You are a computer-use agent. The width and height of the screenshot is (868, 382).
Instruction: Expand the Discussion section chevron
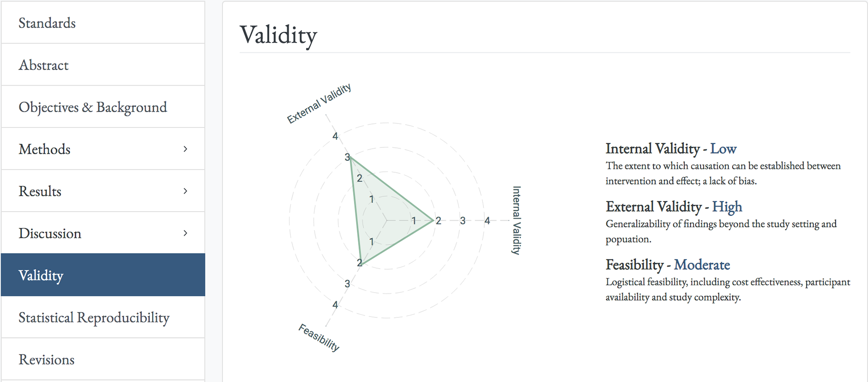pyautogui.click(x=185, y=233)
